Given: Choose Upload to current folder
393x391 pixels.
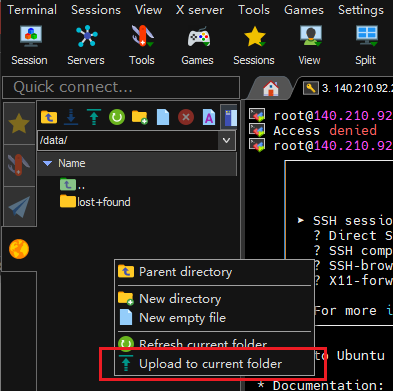Looking at the screenshot, I should (x=213, y=364).
